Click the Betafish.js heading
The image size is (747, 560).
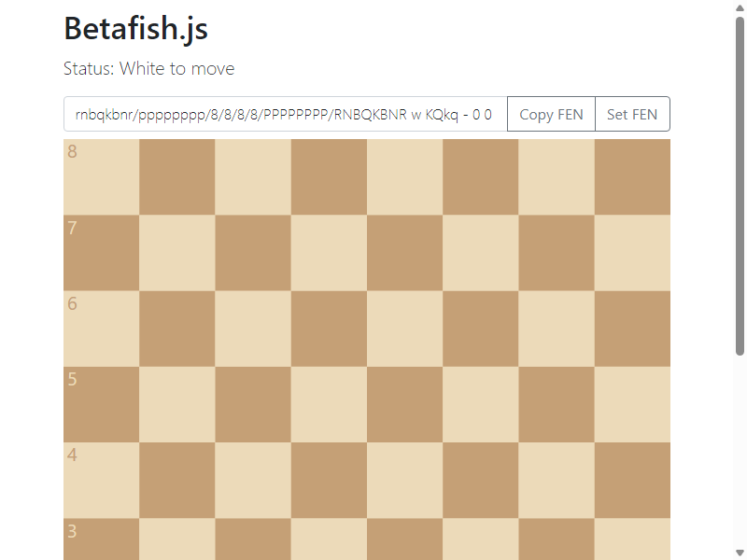point(135,29)
